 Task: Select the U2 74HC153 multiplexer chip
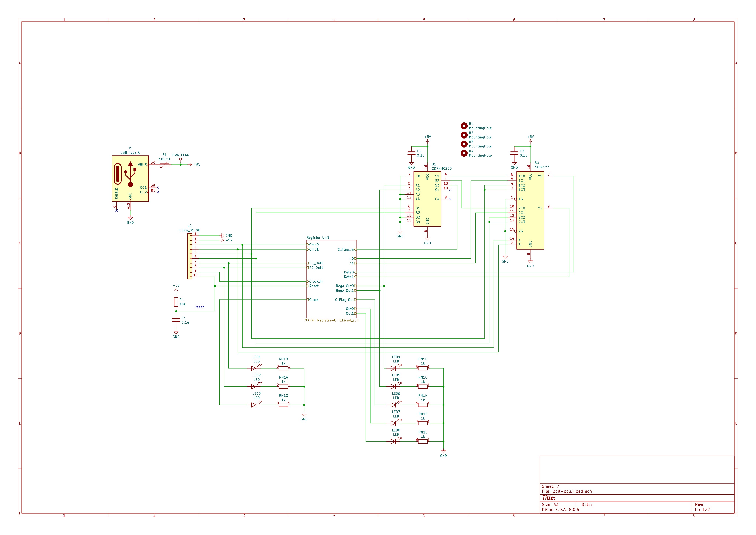pos(530,211)
